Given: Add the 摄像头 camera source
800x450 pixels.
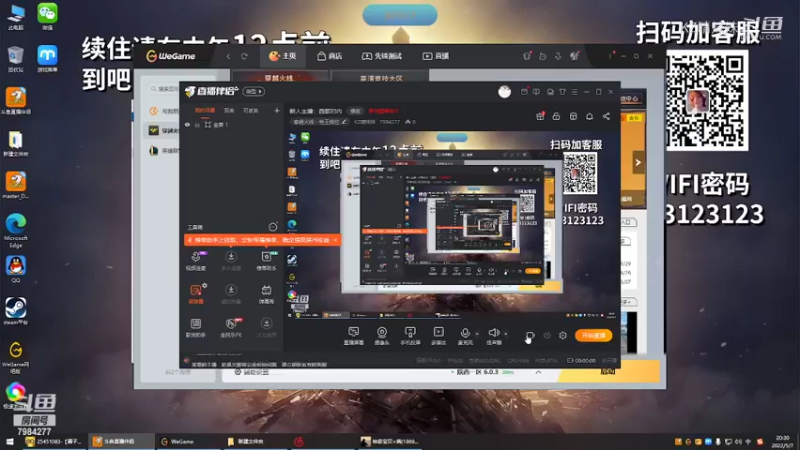Looking at the screenshot, I should point(382,336).
